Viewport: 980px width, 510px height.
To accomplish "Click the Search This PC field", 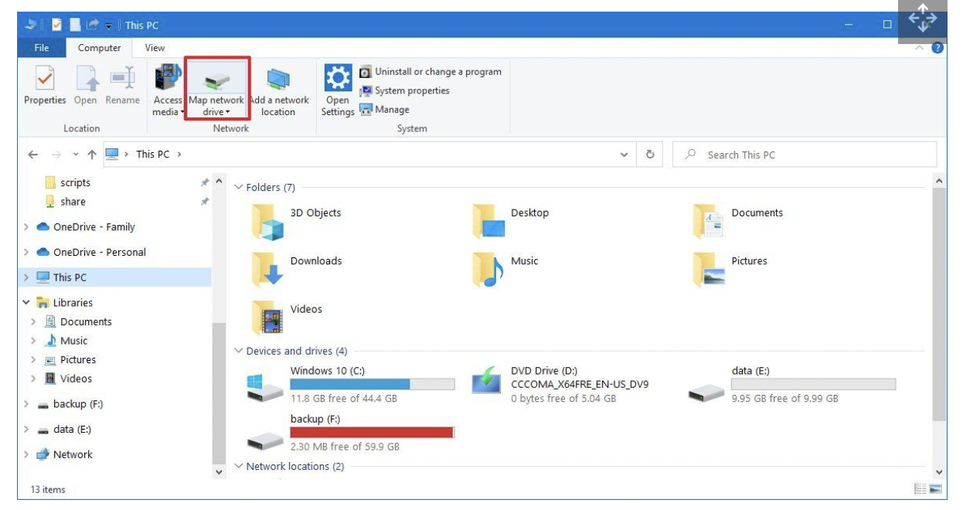I will click(805, 155).
